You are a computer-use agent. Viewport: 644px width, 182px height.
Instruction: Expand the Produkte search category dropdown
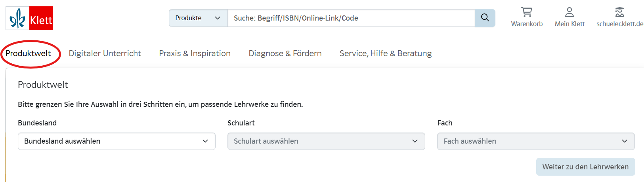198,18
